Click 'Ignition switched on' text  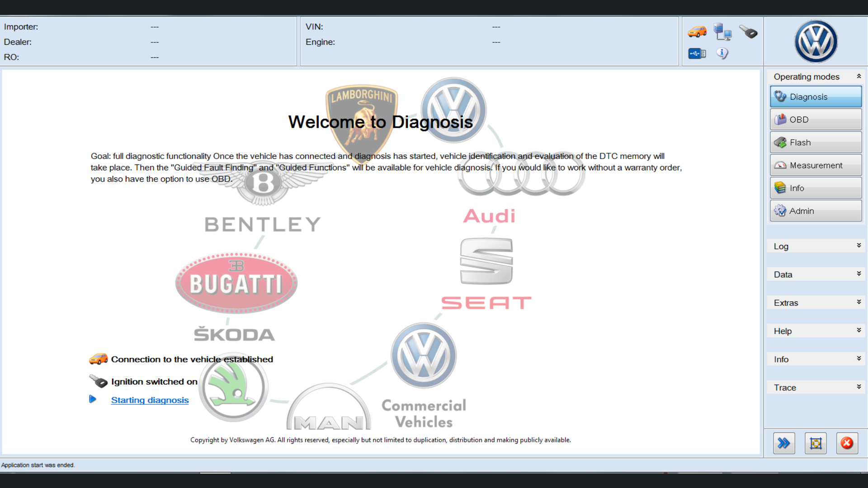point(154,381)
